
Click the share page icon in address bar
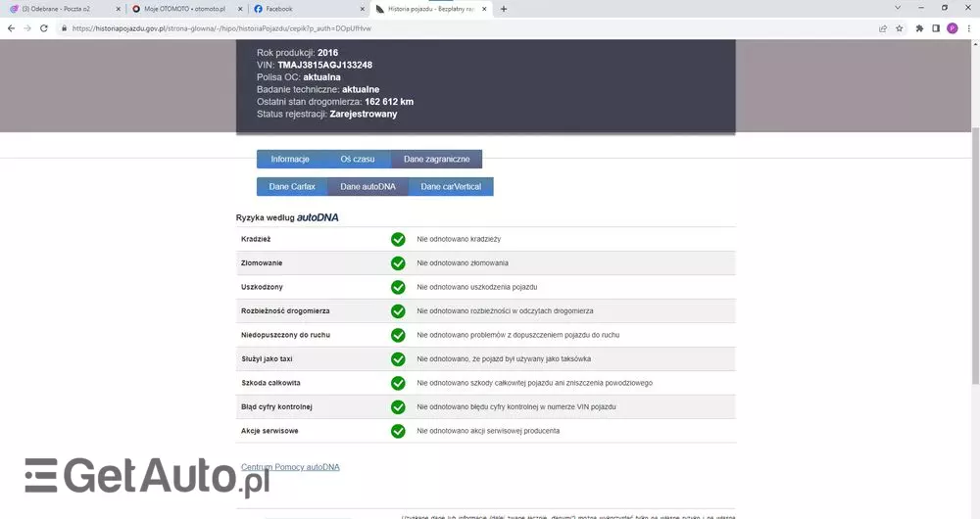(881, 28)
